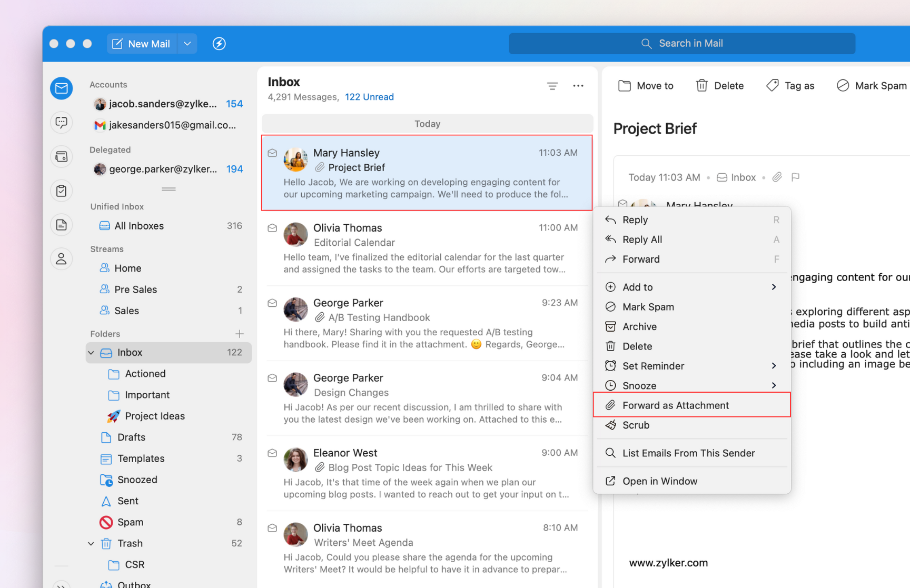The image size is (910, 588).
Task: Open the Contacts module icon in sidebar
Action: [62, 259]
